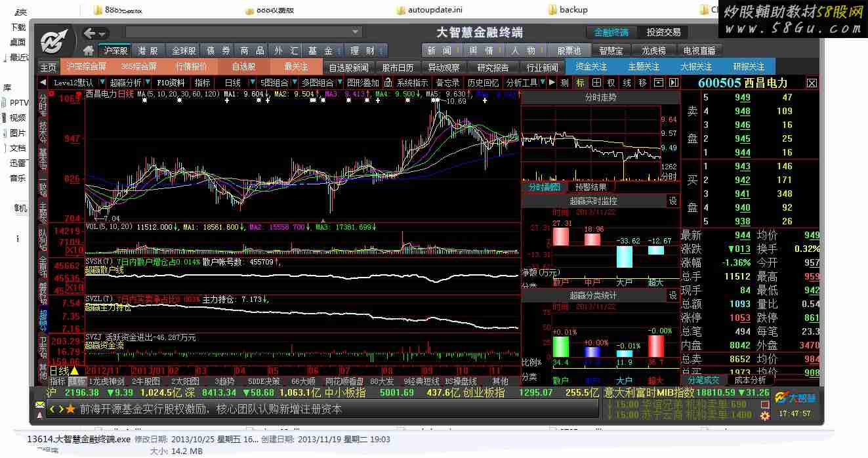This screenshot has width=868, height=458.
Task: Click the 股市日历 button
Action: [398, 68]
